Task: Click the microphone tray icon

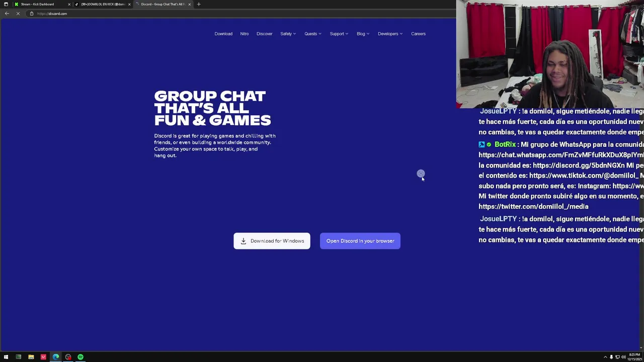Action: (x=611, y=357)
